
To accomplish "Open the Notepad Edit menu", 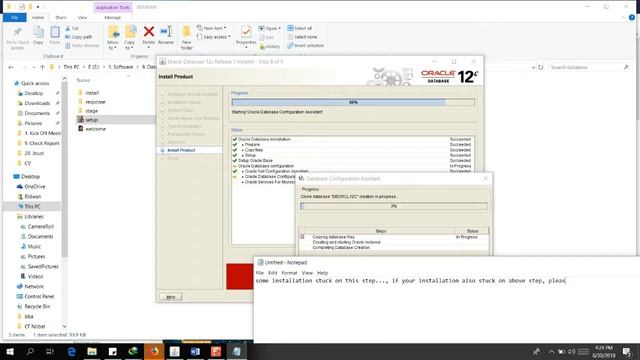I will coord(273,273).
